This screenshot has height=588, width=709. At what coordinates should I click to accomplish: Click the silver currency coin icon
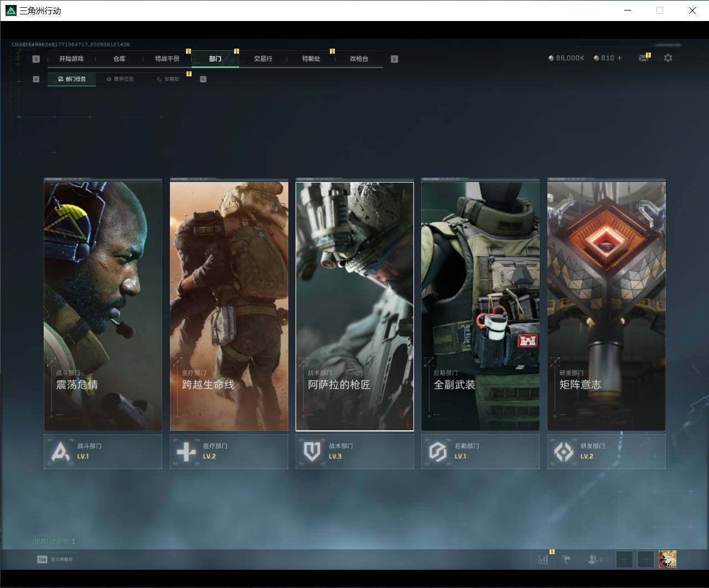[551, 58]
